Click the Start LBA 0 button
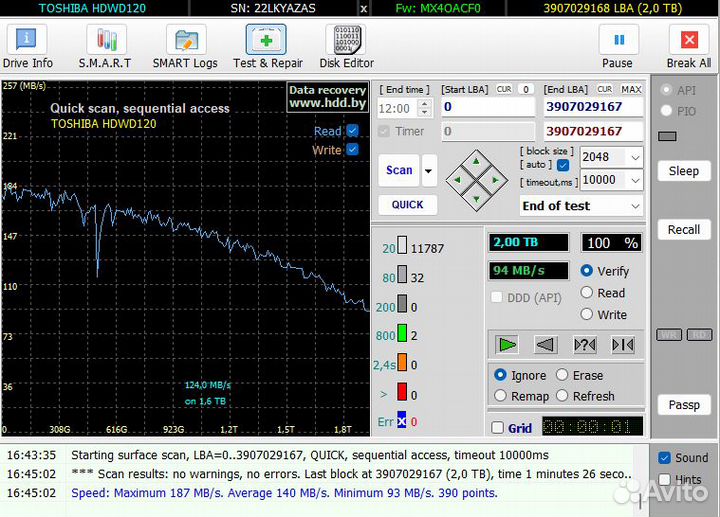The height and width of the screenshot is (517, 720). point(526,89)
